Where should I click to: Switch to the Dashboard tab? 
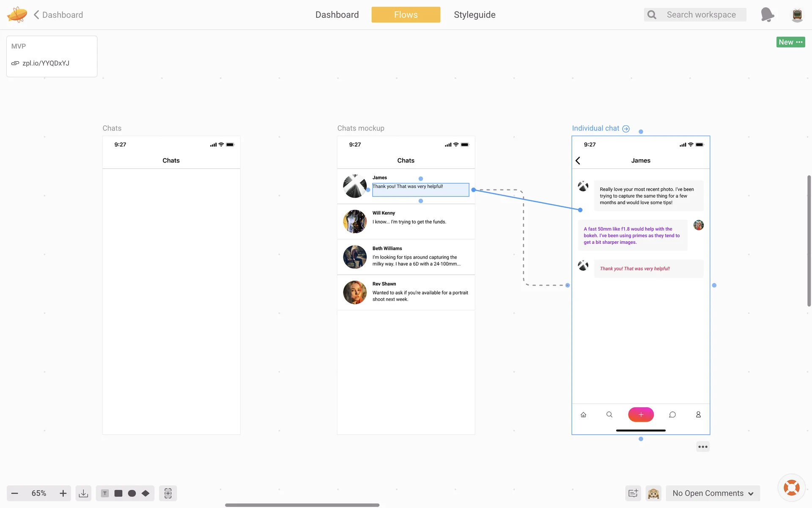tap(337, 15)
